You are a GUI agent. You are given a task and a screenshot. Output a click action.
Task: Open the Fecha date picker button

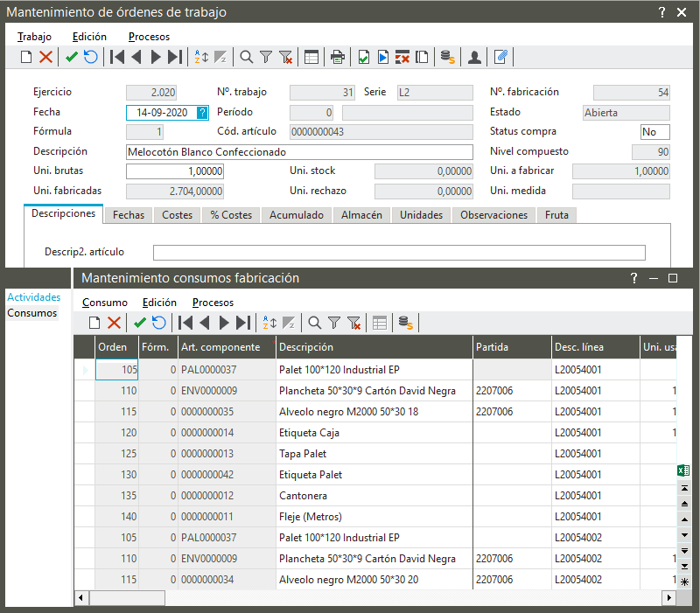point(203,112)
